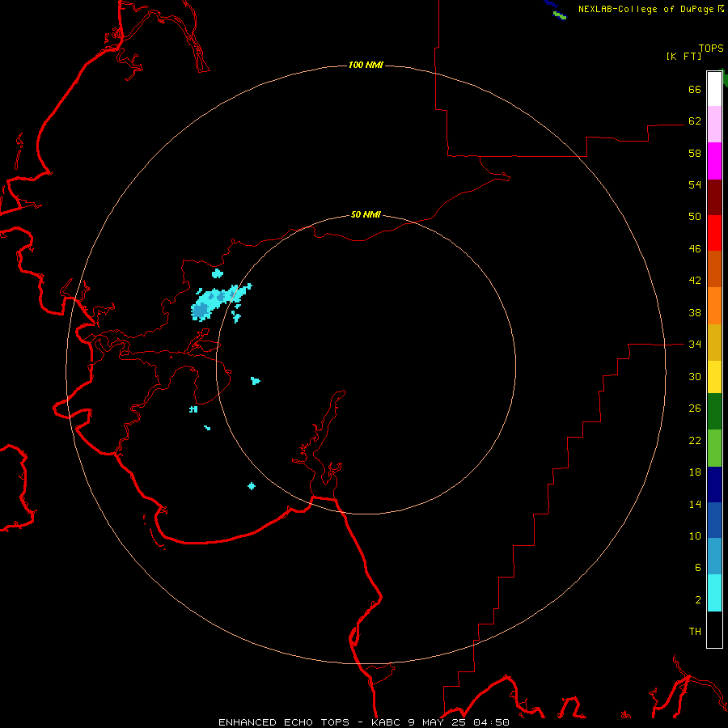Select the black TH legend swatch
This screenshot has height=728, width=728.
click(x=714, y=629)
